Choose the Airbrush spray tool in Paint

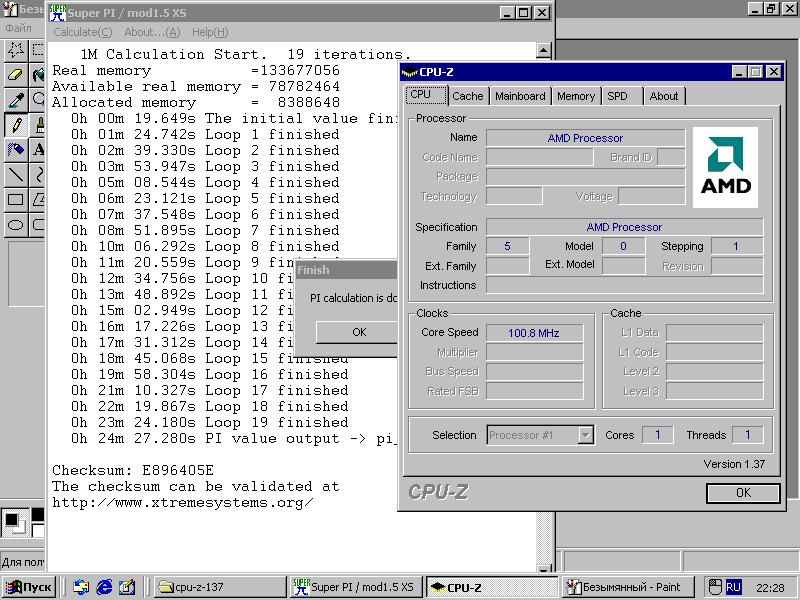pyautogui.click(x=16, y=149)
